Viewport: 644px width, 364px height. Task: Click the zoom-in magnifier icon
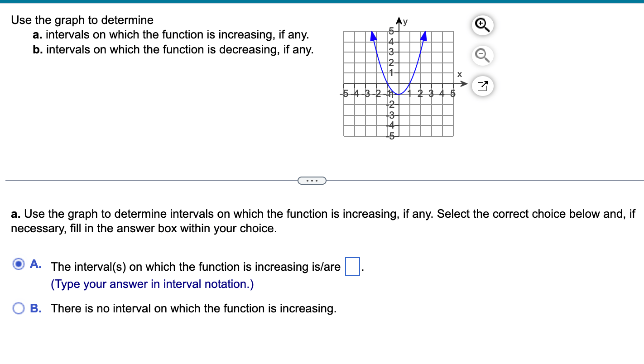pyautogui.click(x=482, y=25)
